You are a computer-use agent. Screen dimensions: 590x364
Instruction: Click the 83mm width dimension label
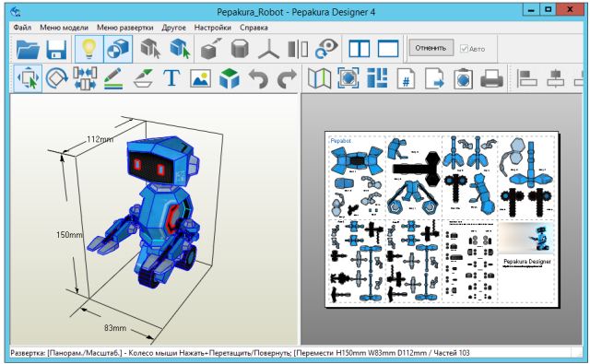[x=115, y=328]
